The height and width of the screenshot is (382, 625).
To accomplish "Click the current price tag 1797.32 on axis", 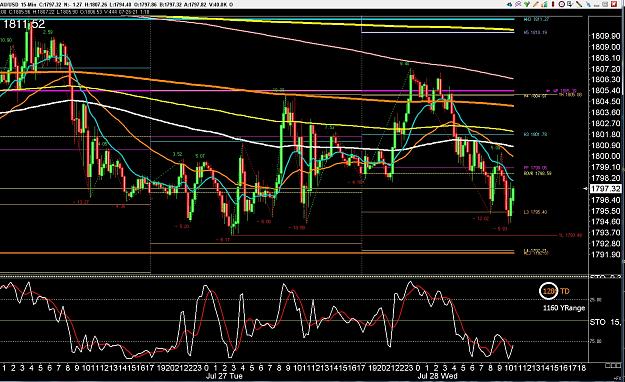I will [x=605, y=189].
